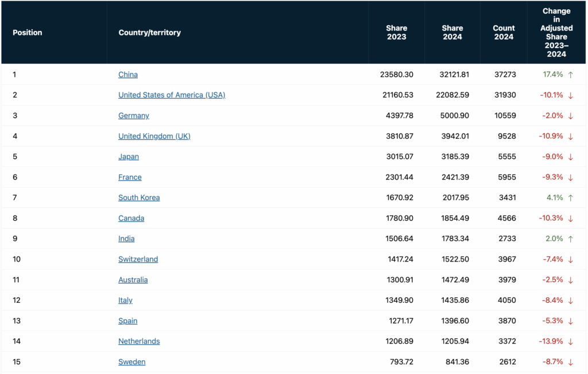The height and width of the screenshot is (374, 588).
Task: Follow the Sweden link
Action: click(131, 362)
